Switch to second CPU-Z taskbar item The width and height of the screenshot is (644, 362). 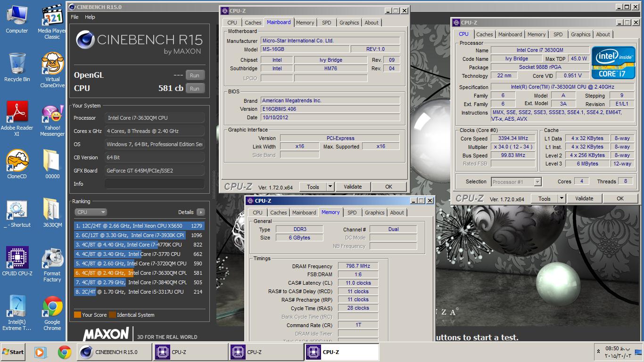(266, 352)
